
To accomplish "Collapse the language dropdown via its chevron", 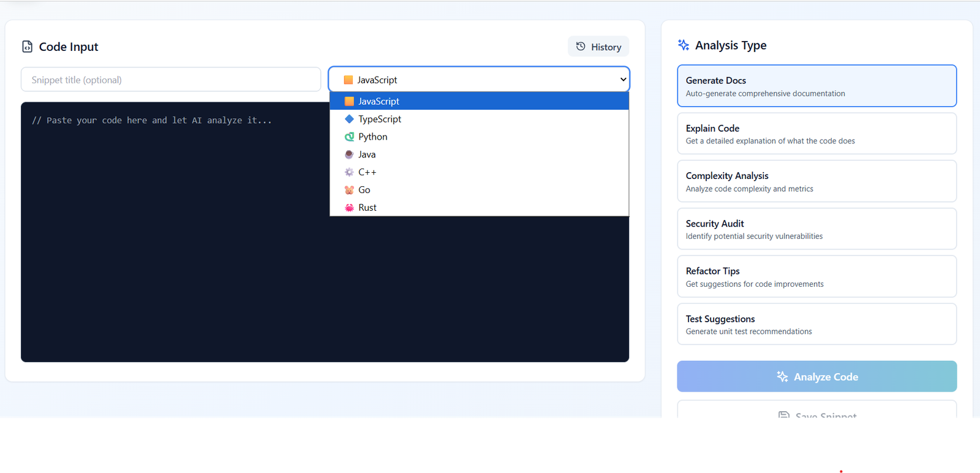I will pyautogui.click(x=623, y=80).
